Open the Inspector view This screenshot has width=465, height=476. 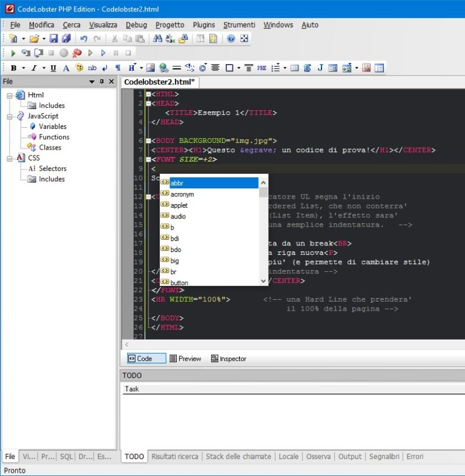point(228,359)
